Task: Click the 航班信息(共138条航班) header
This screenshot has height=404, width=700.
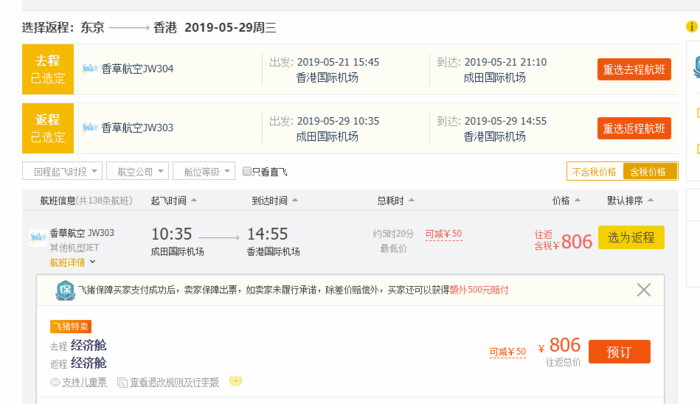Action: click(86, 201)
